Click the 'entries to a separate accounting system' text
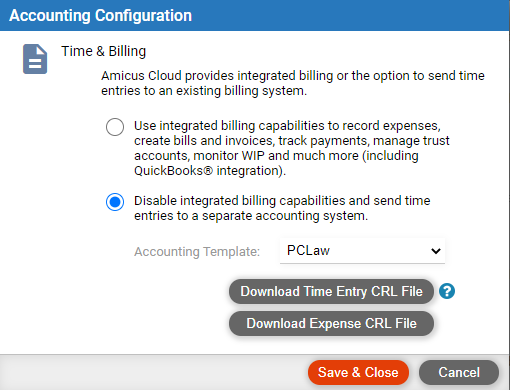This screenshot has width=510, height=390. pyautogui.click(x=251, y=216)
